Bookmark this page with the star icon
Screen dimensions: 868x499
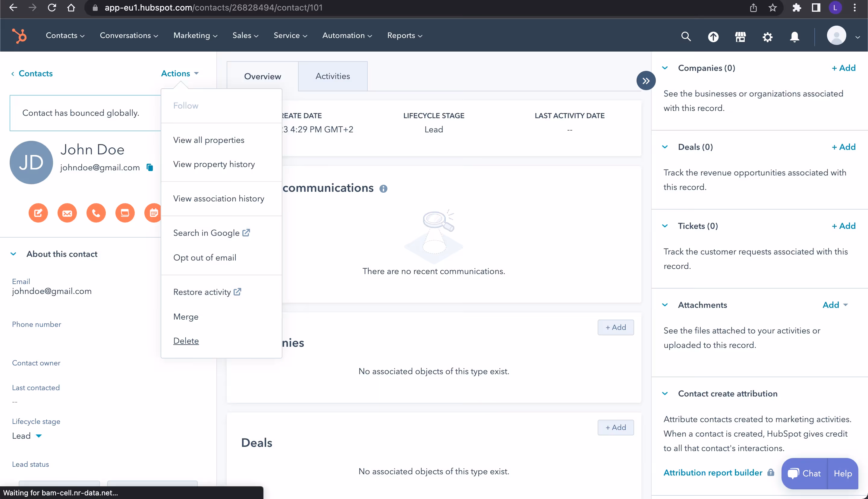(772, 8)
